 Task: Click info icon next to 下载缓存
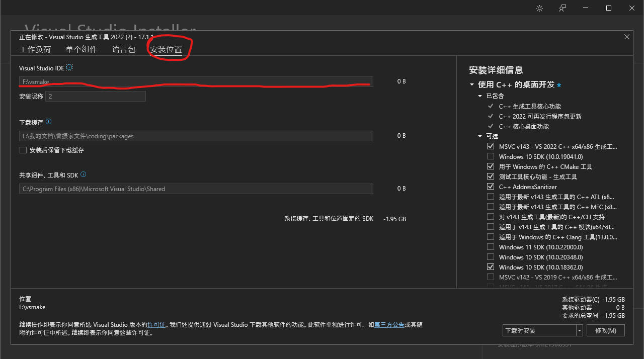click(x=48, y=122)
